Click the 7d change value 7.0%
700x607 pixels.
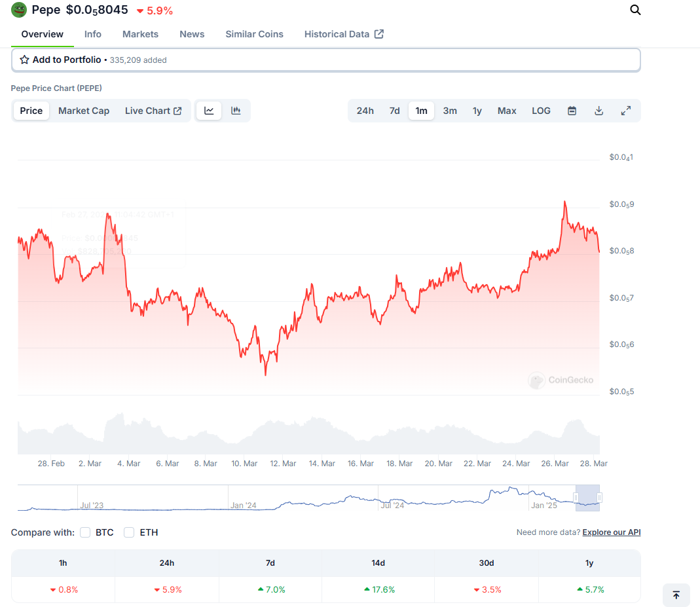pyautogui.click(x=272, y=589)
